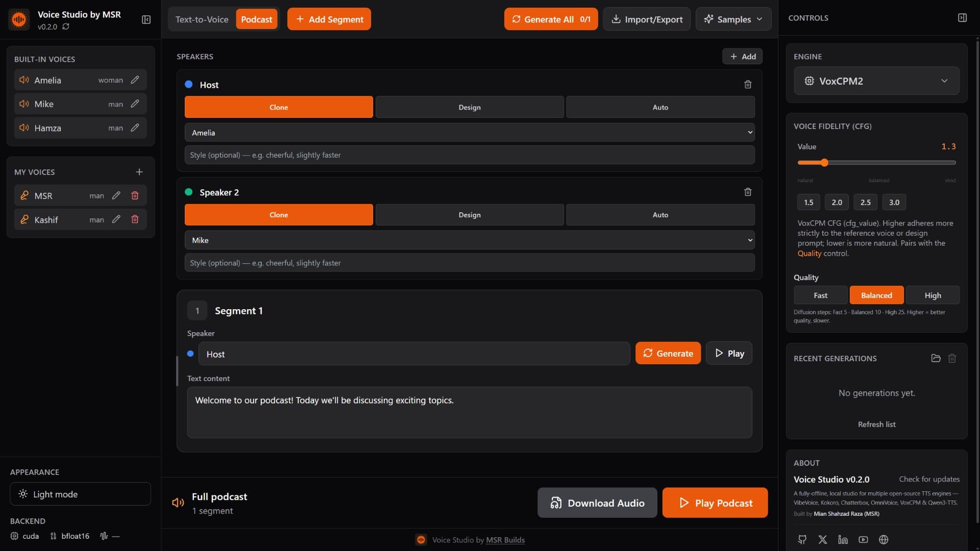980x551 pixels.
Task: Open recent generations folder icon
Action: (x=936, y=358)
